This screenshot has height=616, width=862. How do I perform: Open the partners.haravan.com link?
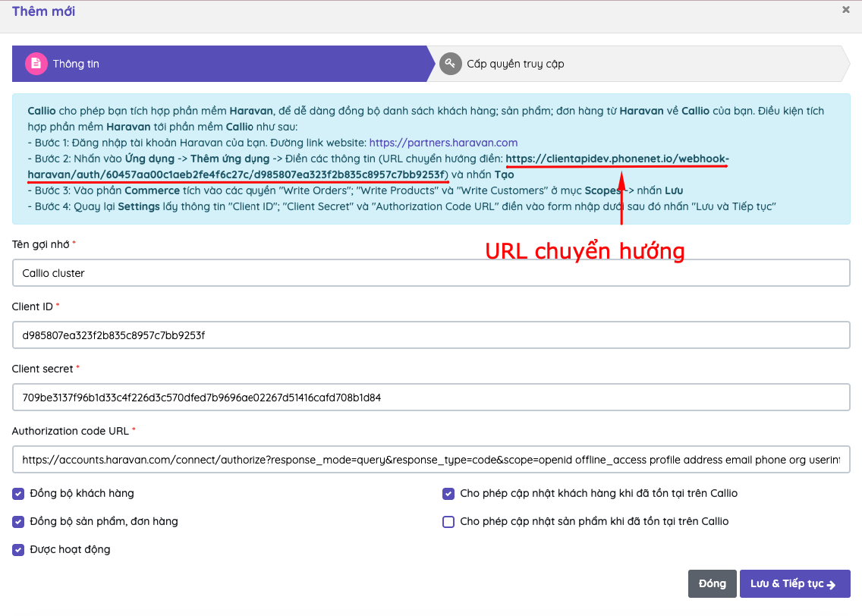click(443, 142)
